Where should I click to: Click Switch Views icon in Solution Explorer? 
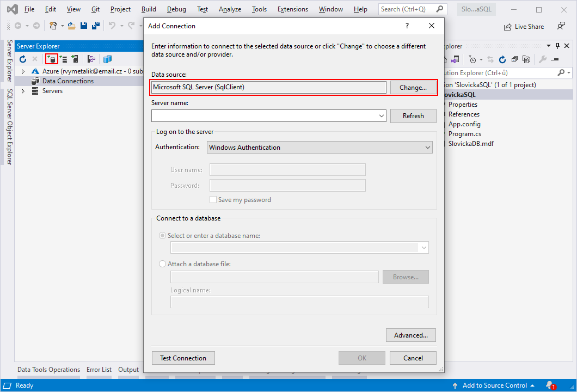[456, 59]
